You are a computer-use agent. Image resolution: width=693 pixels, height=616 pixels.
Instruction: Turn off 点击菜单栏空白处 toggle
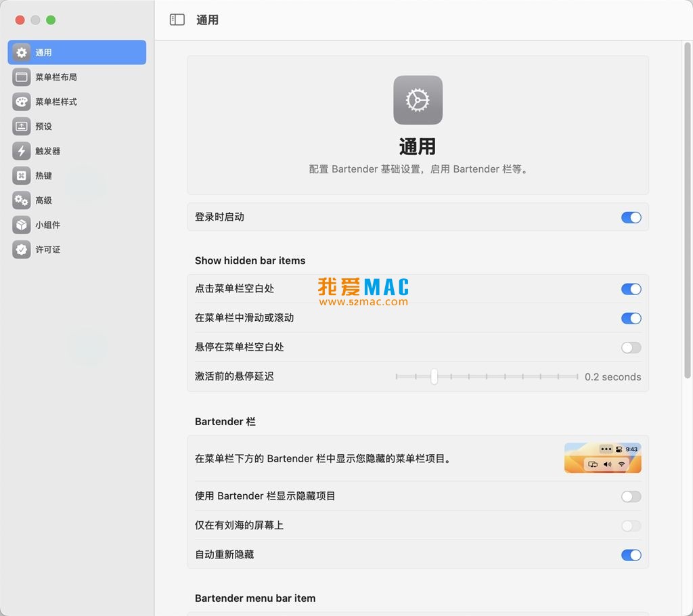point(631,289)
